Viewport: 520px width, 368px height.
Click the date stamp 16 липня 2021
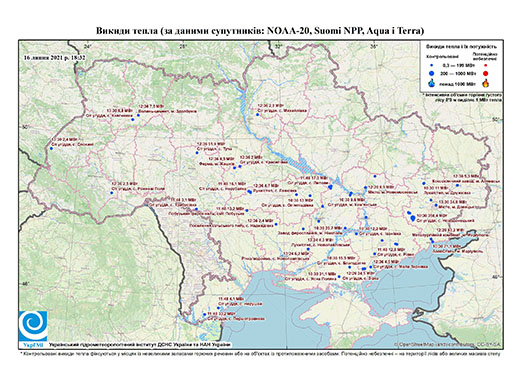click(x=55, y=57)
